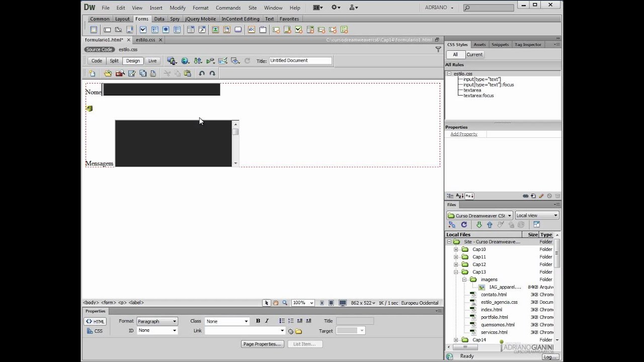Click the Redo arrow icon
The width and height of the screenshot is (644, 362).
(212, 73)
